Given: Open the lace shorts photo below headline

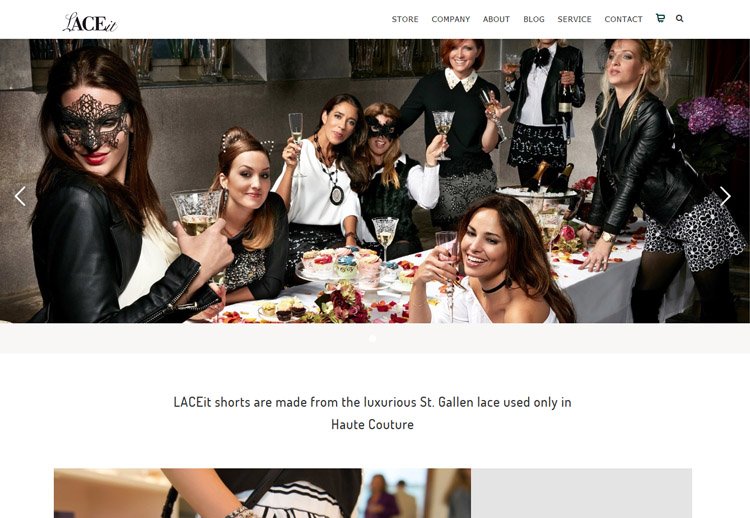Looking at the screenshot, I should [262, 493].
